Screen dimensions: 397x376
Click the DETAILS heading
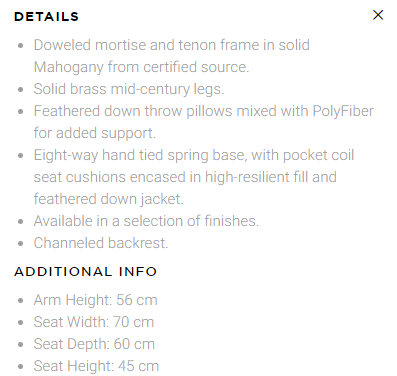[x=46, y=17]
